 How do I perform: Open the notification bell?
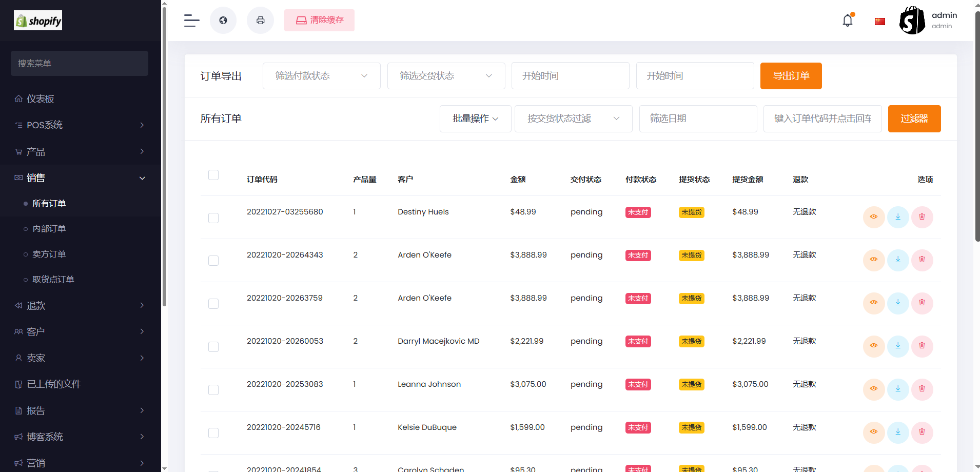tap(848, 21)
